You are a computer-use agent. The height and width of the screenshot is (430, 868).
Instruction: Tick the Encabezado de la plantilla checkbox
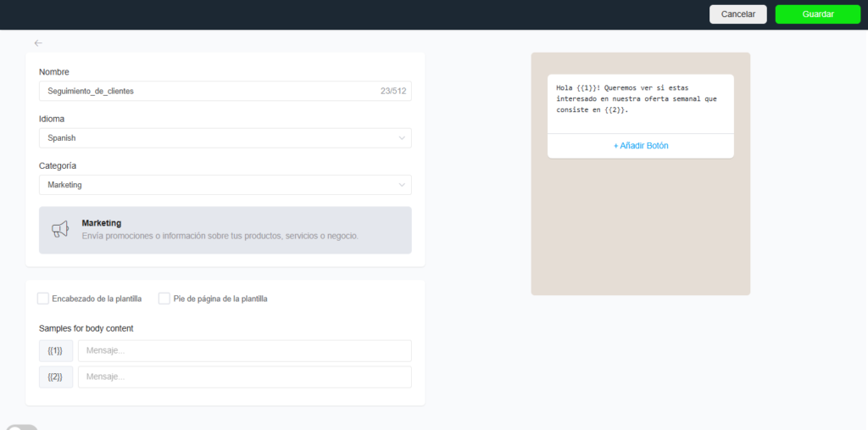coord(43,299)
